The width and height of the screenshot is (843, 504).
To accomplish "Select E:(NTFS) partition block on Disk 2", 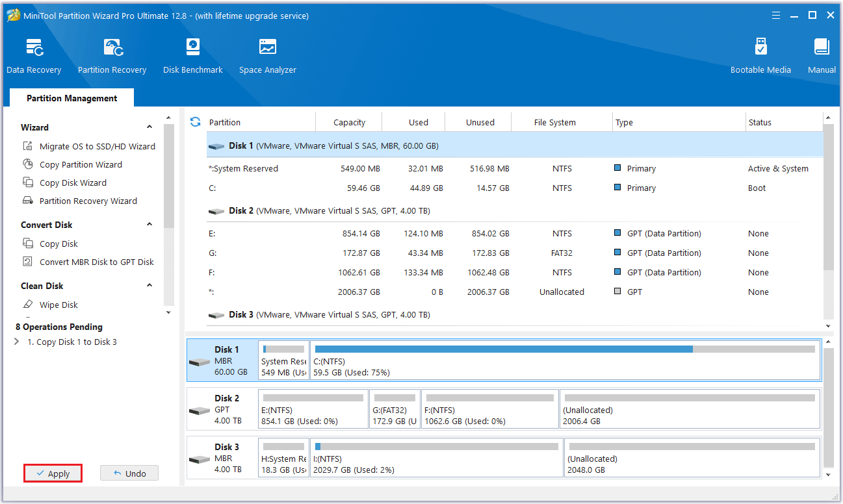I will coord(313,409).
